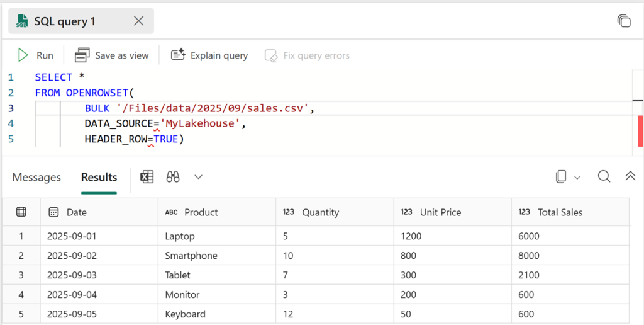The image size is (644, 325).
Task: Click the red error marker on editor scrollbar
Action: pos(640,131)
